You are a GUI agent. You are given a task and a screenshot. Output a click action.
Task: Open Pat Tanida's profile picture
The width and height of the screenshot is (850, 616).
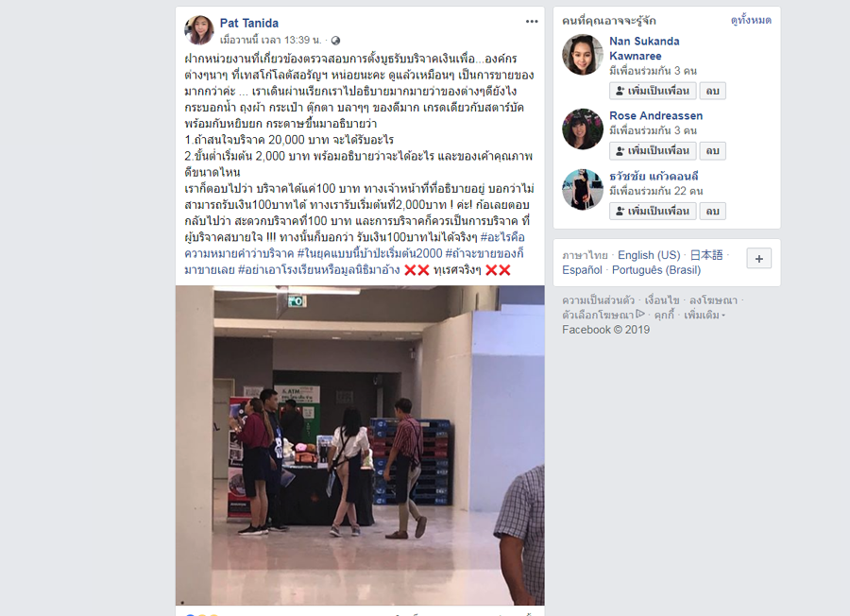199,30
